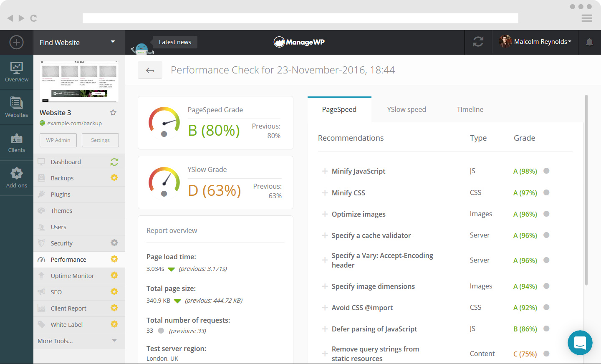Image resolution: width=601 pixels, height=364 pixels.
Task: Click the ManageWP logo
Action: click(x=299, y=42)
